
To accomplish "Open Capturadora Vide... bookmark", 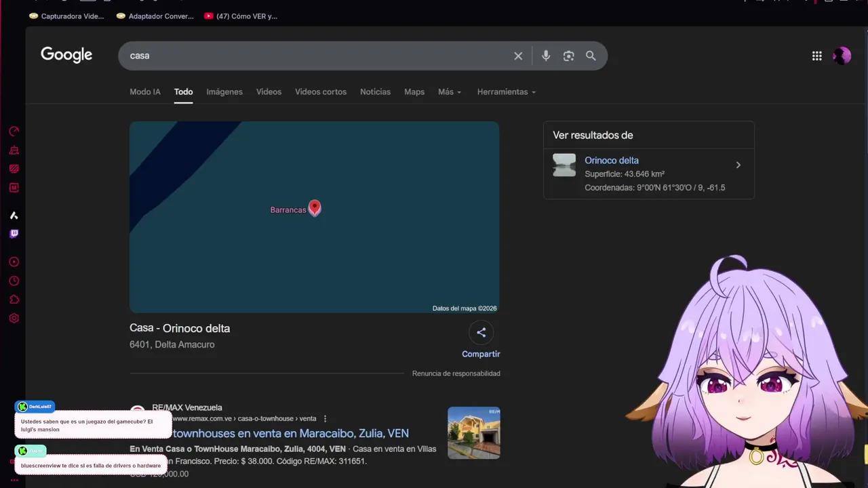I will point(66,16).
